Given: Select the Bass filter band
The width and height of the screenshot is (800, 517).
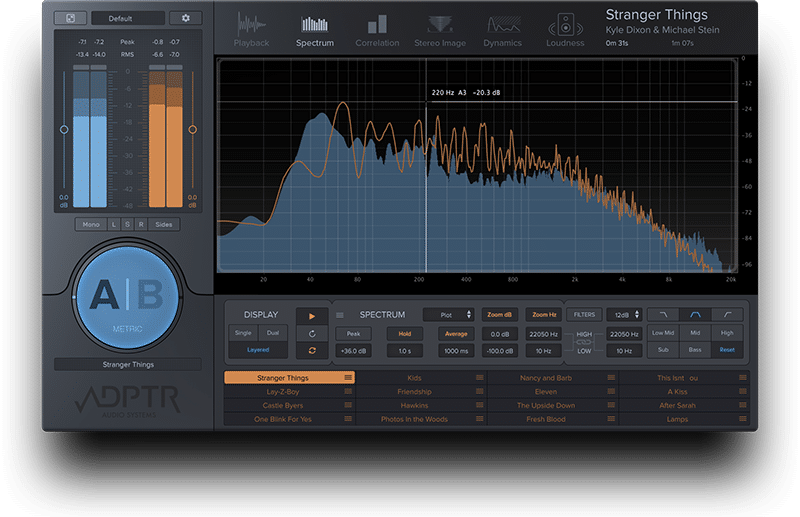Looking at the screenshot, I should (x=695, y=350).
